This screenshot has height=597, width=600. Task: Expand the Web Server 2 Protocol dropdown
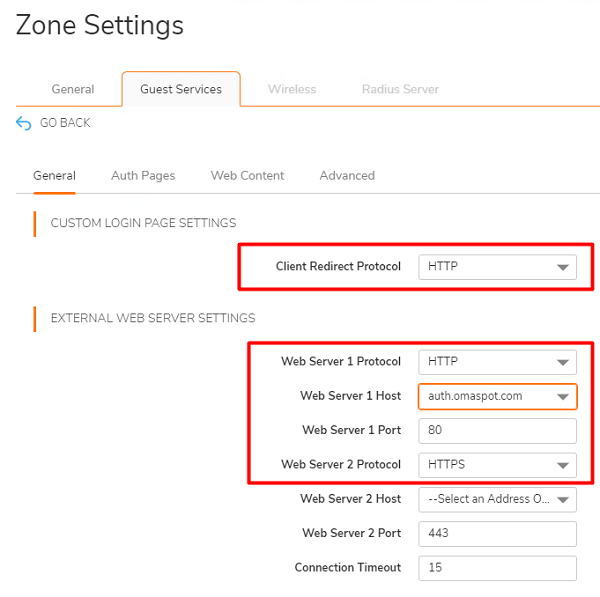pyautogui.click(x=497, y=464)
